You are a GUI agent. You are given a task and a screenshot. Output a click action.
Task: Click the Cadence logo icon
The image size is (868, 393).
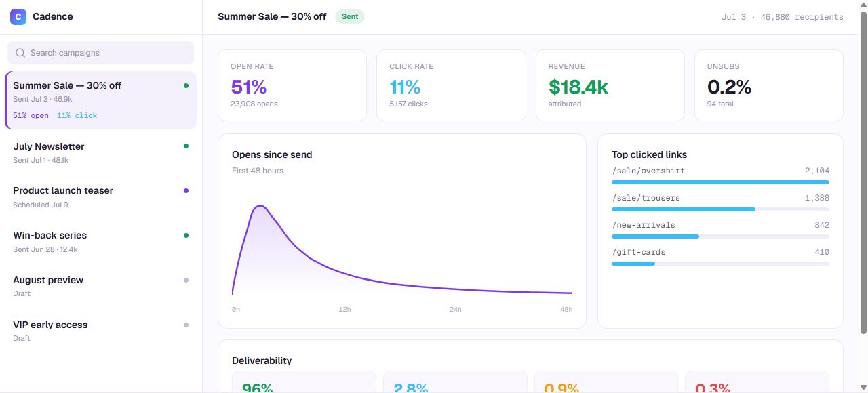coord(18,16)
